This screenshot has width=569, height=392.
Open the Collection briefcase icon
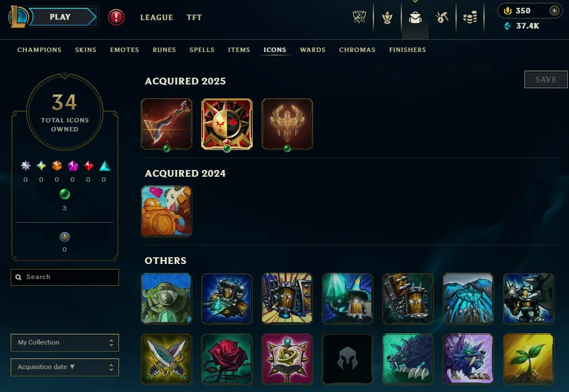pos(415,17)
